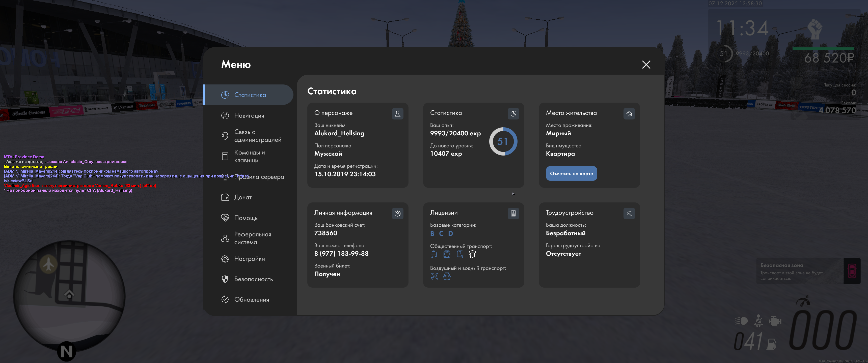Go to Донат section
Image resolution: width=868 pixels, height=363 pixels.
point(242,197)
